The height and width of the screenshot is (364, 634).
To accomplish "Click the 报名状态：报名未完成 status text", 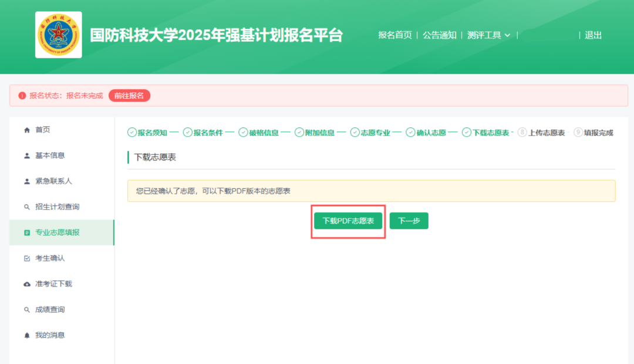I will [x=66, y=96].
